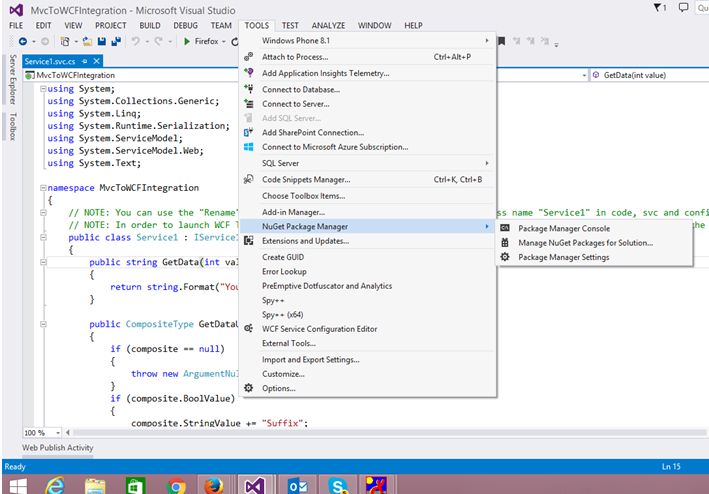This screenshot has width=709, height=494.
Task: Click the Connect to Azure Windows icon
Action: [x=249, y=147]
